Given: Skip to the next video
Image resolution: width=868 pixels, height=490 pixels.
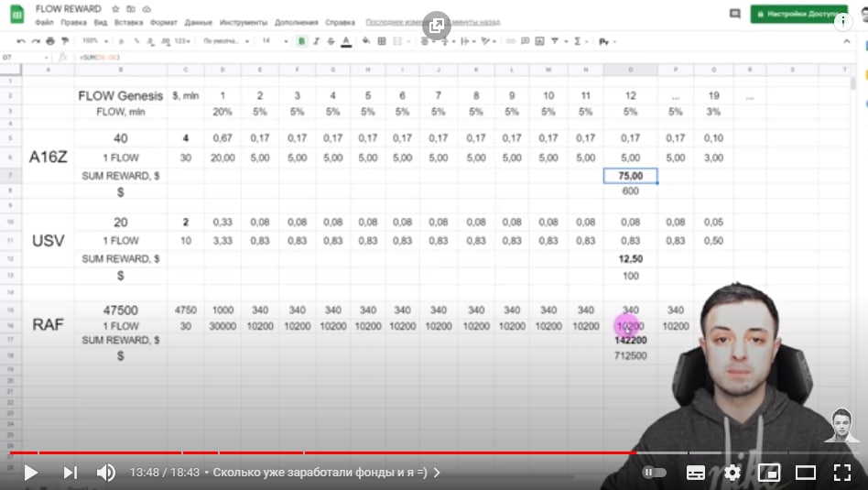Looking at the screenshot, I should pyautogui.click(x=71, y=473).
